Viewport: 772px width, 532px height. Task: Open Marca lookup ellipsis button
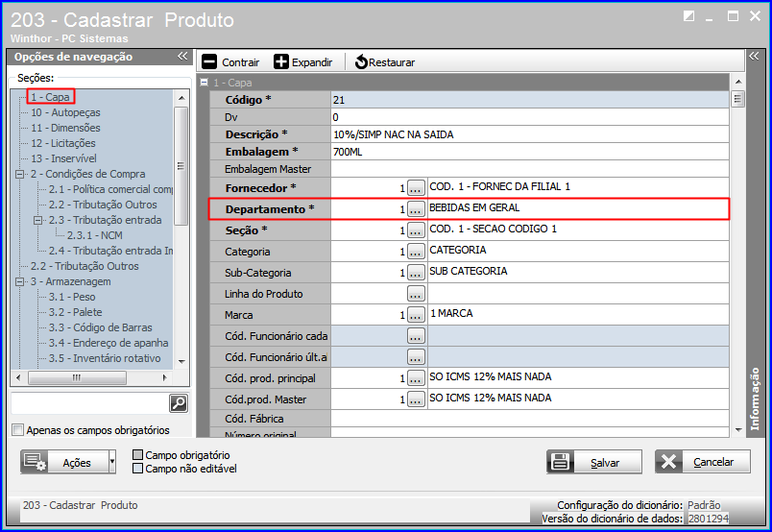tap(416, 315)
